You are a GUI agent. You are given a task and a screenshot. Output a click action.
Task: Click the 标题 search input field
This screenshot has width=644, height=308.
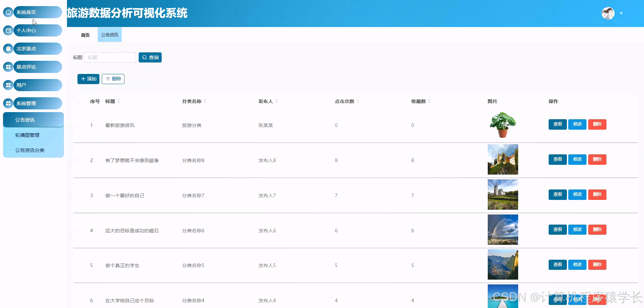pos(110,57)
